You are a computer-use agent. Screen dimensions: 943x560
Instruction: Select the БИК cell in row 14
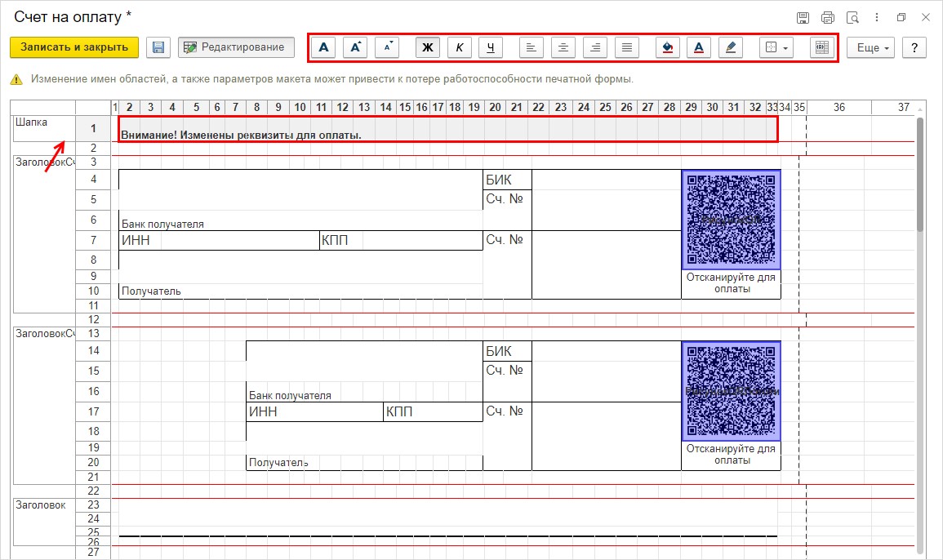pyautogui.click(x=507, y=351)
